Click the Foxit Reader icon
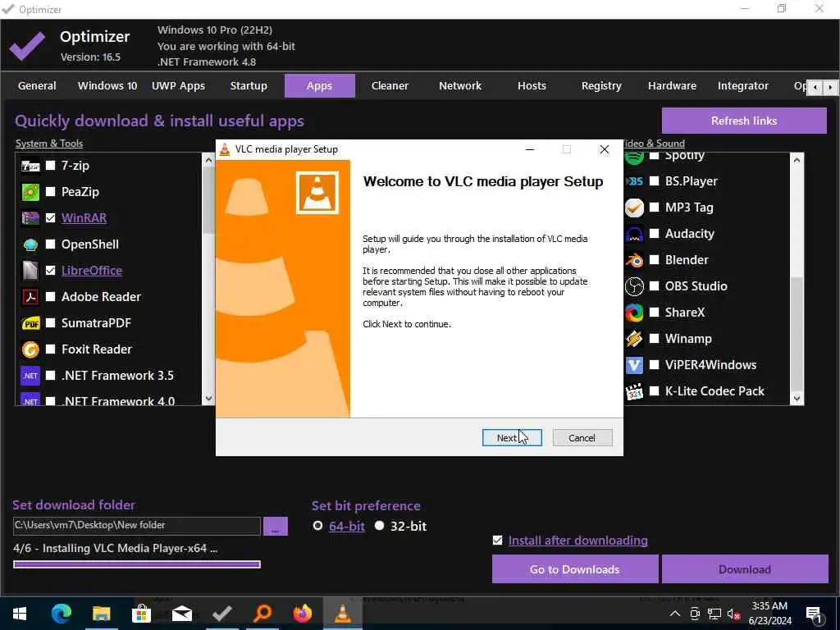 click(30, 349)
